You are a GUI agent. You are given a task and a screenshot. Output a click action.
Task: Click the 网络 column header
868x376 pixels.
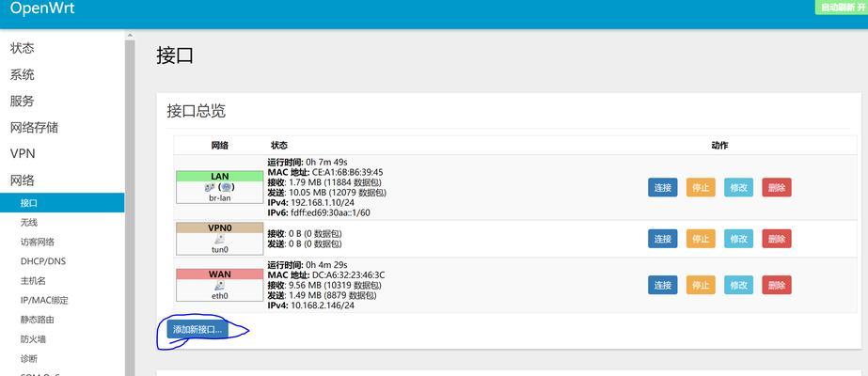(220, 146)
